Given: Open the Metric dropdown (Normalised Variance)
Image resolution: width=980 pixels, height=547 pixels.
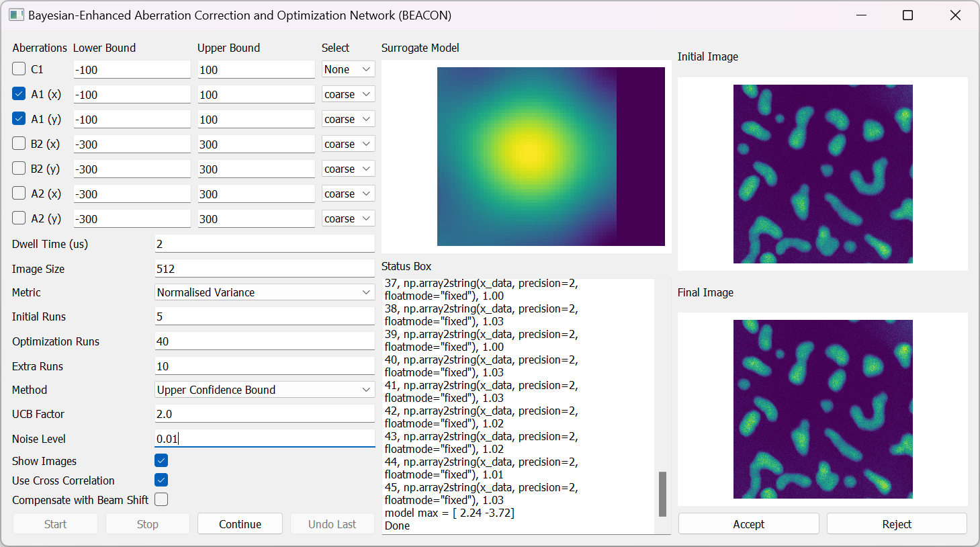Looking at the screenshot, I should [x=265, y=292].
